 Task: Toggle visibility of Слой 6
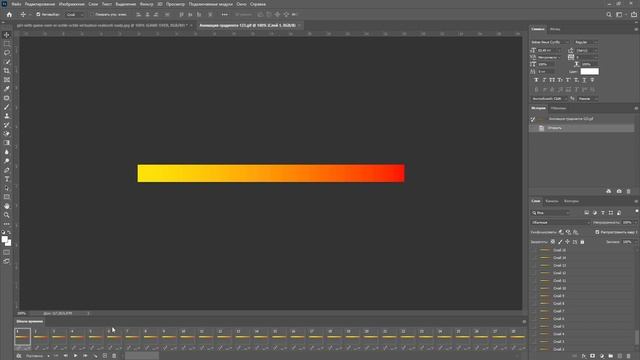point(534,319)
